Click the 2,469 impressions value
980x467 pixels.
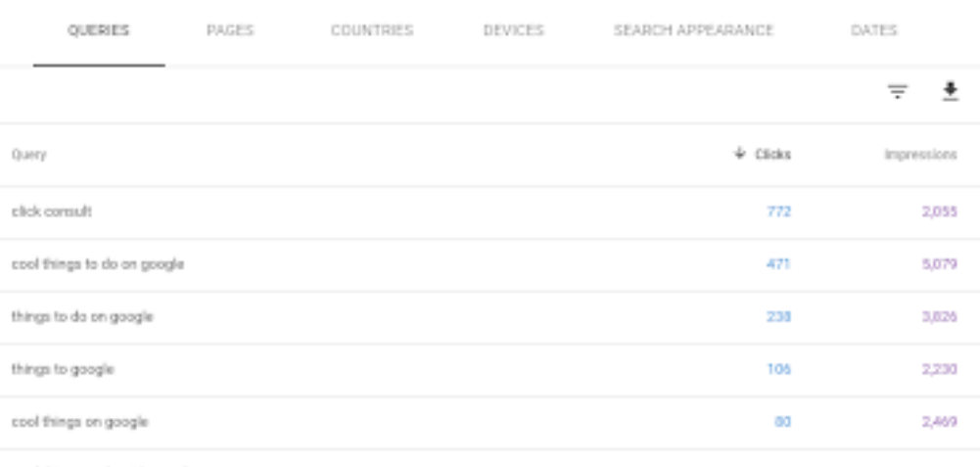940,422
